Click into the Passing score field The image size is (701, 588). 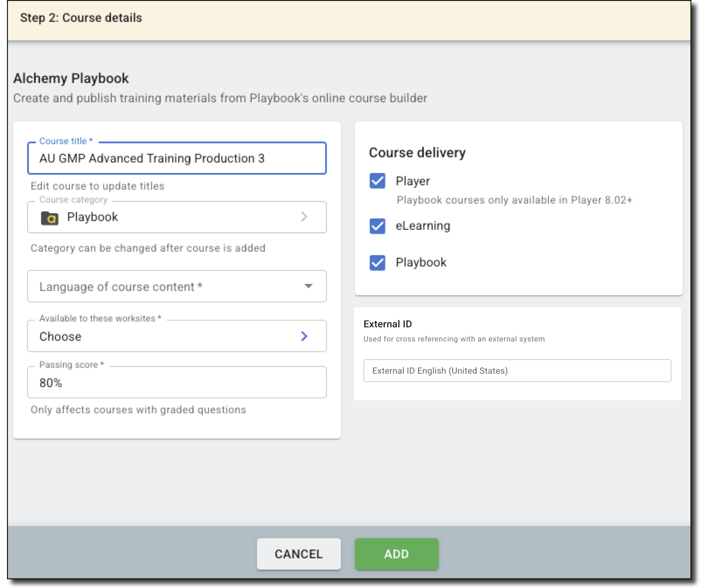point(176,383)
